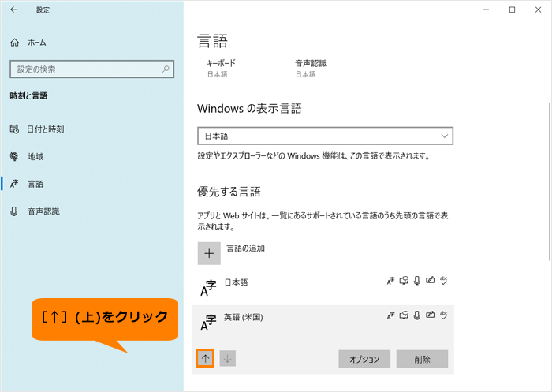Click 削除 to remove 英語 (米国)
Screen dimensions: 552x392
(x=422, y=359)
